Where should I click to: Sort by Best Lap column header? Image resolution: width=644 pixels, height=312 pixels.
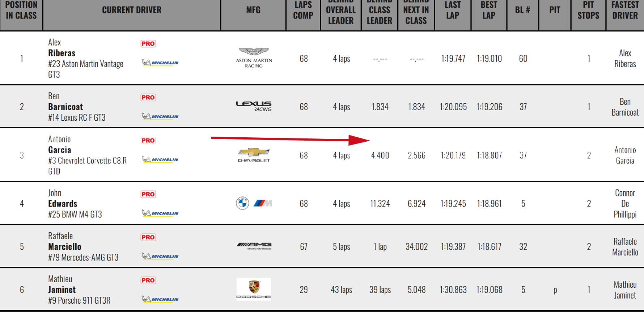tap(489, 11)
